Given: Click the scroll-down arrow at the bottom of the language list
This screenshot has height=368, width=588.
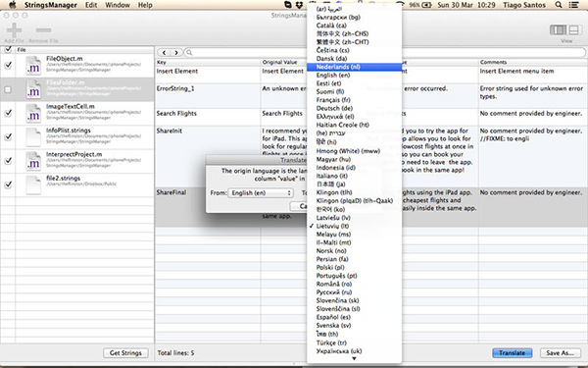Looking at the screenshot, I should coord(354,358).
